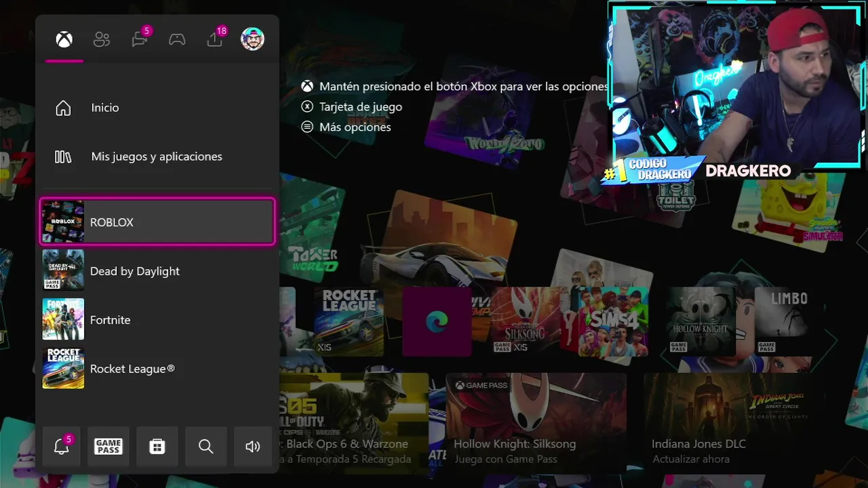
Task: Launch Fortnite from the guide
Action: (157, 319)
